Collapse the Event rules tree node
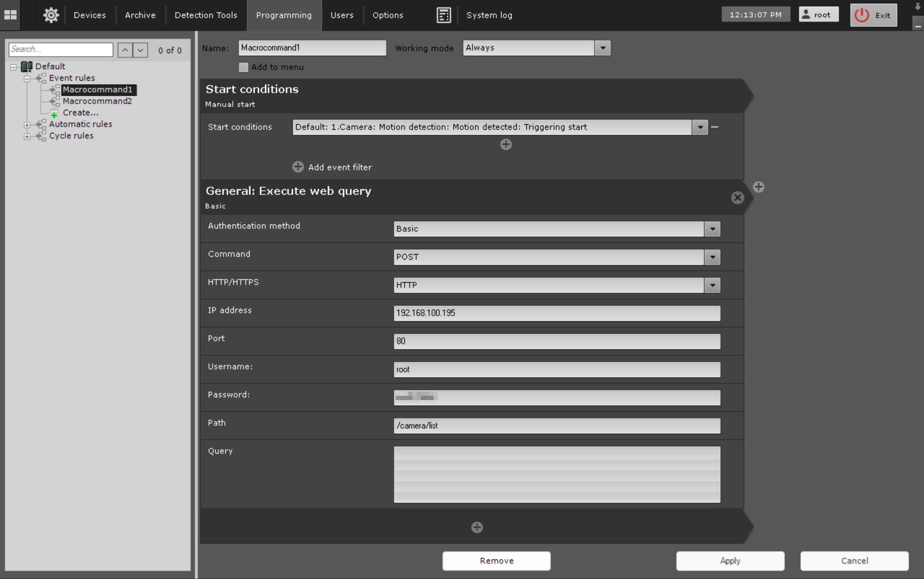Viewport: 924px width, 579px height. [27, 78]
